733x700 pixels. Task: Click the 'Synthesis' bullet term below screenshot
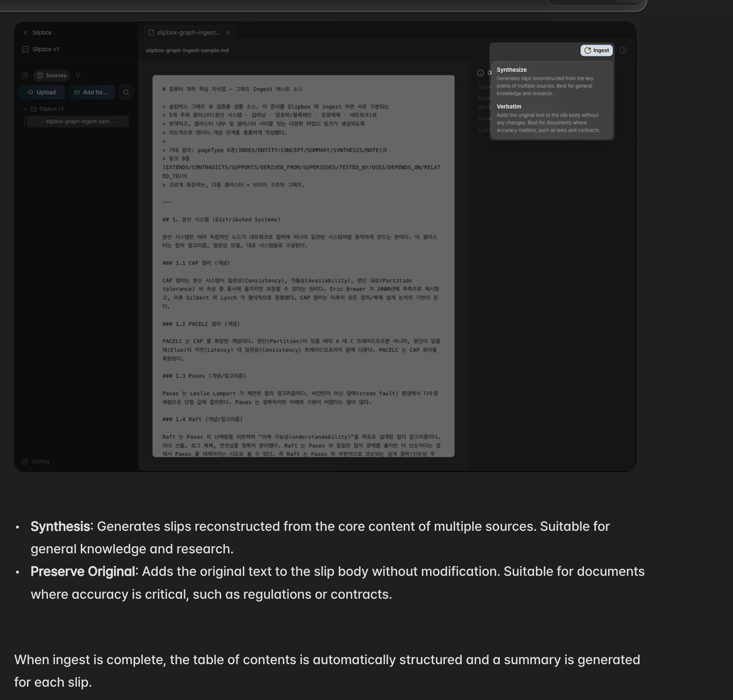click(x=60, y=526)
